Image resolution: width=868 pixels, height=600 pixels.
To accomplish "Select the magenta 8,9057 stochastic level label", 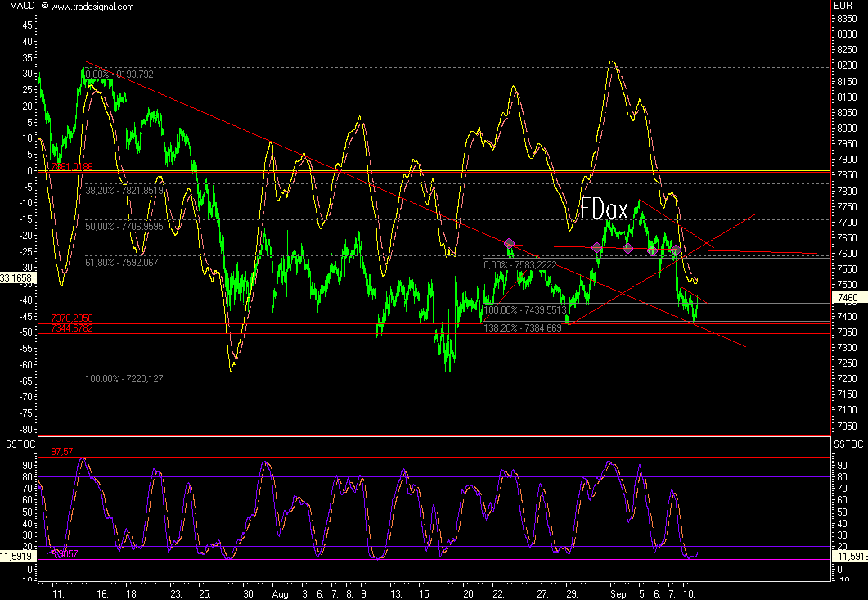I will pyautogui.click(x=64, y=553).
